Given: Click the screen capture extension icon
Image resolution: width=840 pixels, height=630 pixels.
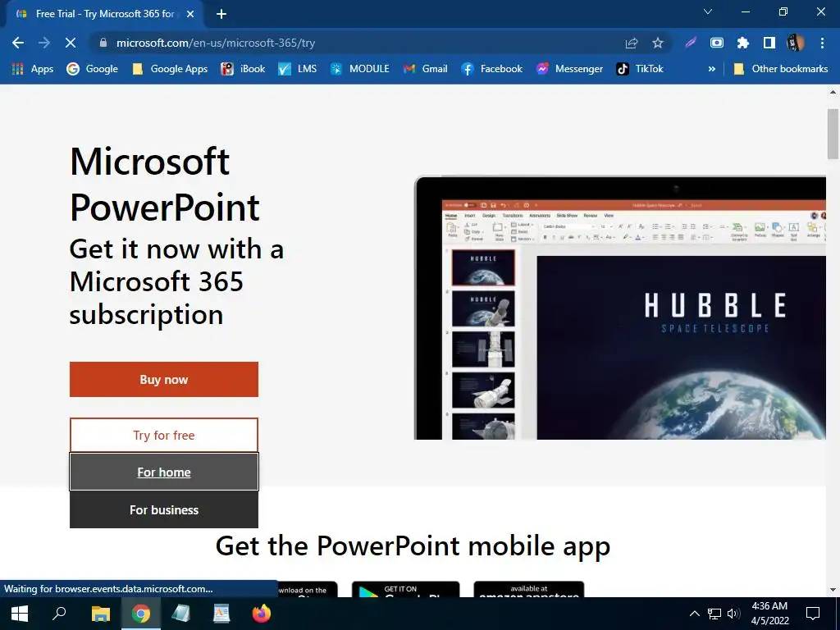Looking at the screenshot, I should point(717,43).
